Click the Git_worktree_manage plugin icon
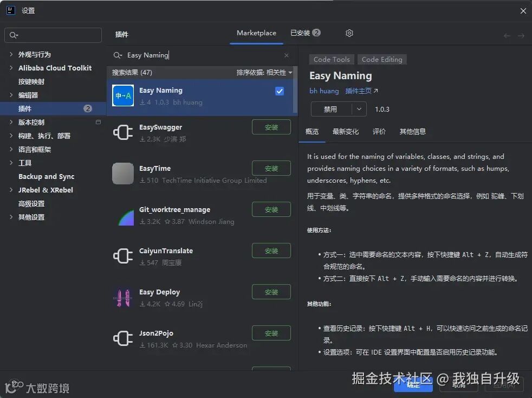Screen dimensions: 532x398 coord(126,217)
